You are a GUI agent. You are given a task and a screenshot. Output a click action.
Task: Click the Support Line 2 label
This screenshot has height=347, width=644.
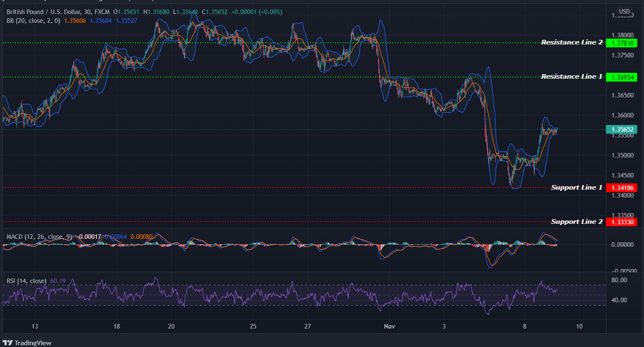576,222
